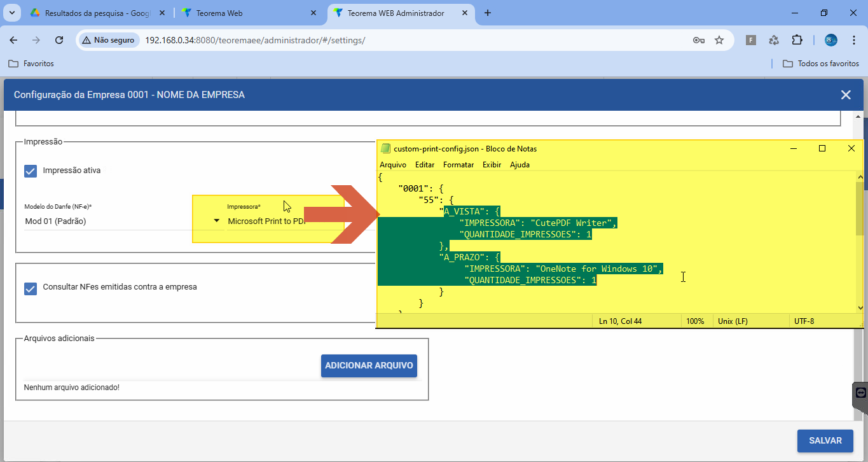Open the Editar menu in Bloco de Notas

point(425,164)
